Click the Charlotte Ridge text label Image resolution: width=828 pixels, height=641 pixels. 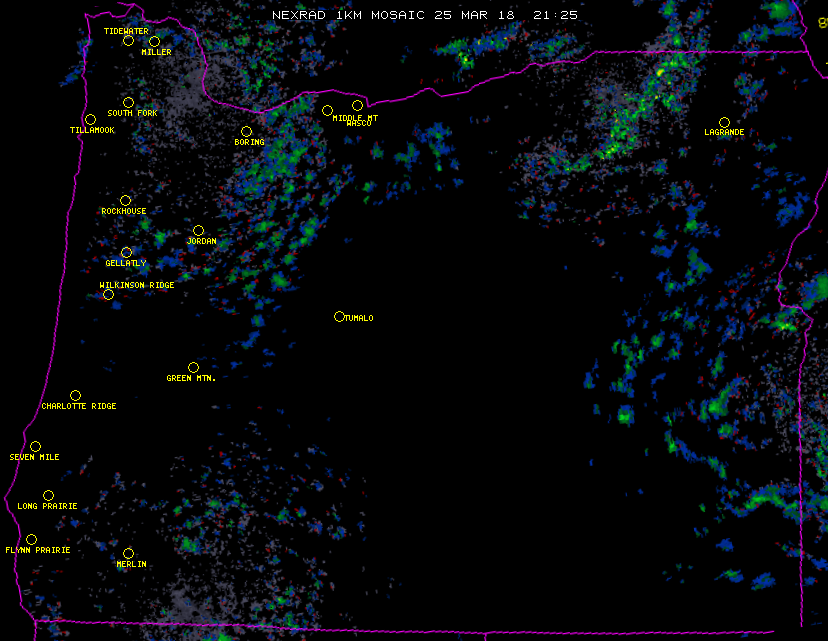tap(79, 407)
